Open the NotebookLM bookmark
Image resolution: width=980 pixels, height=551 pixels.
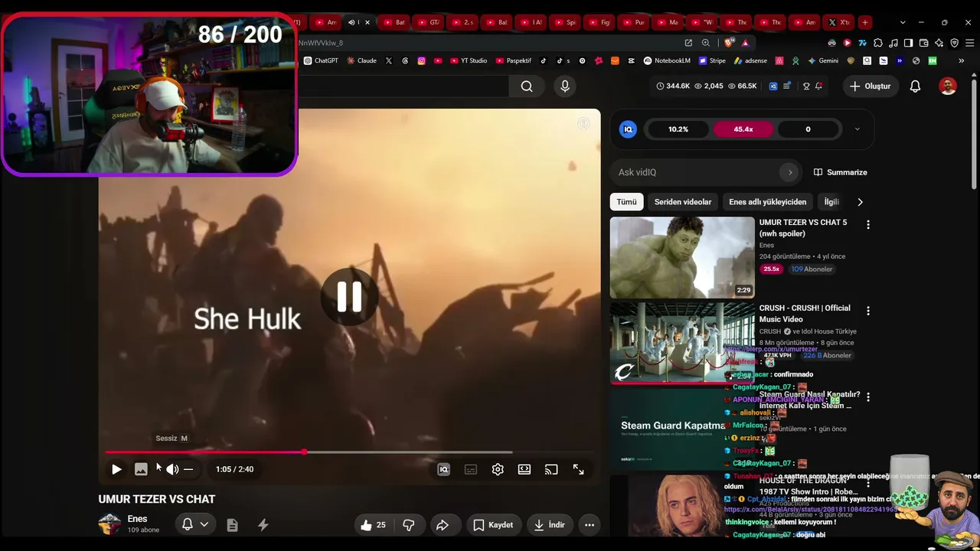pyautogui.click(x=667, y=60)
